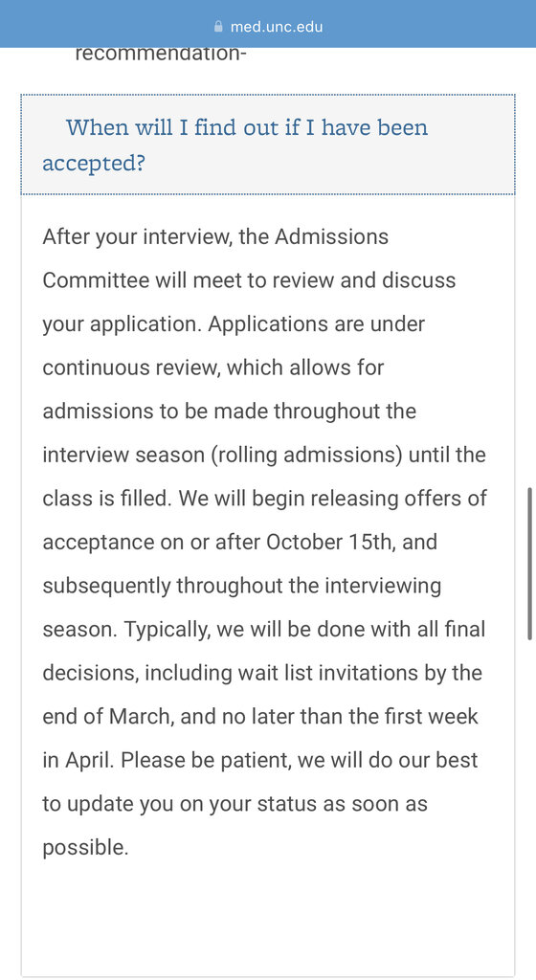
Task: Click the 'class is filled' phrase
Action: 108,498
